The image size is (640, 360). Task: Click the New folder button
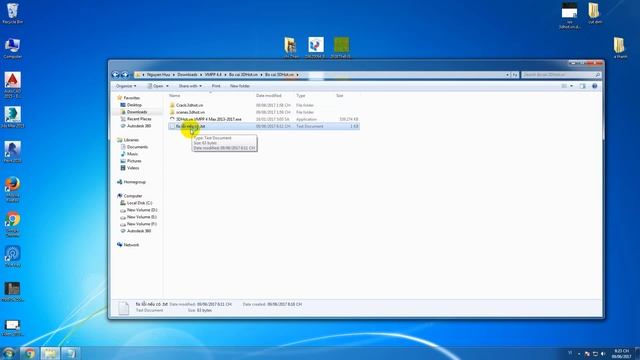(x=240, y=86)
